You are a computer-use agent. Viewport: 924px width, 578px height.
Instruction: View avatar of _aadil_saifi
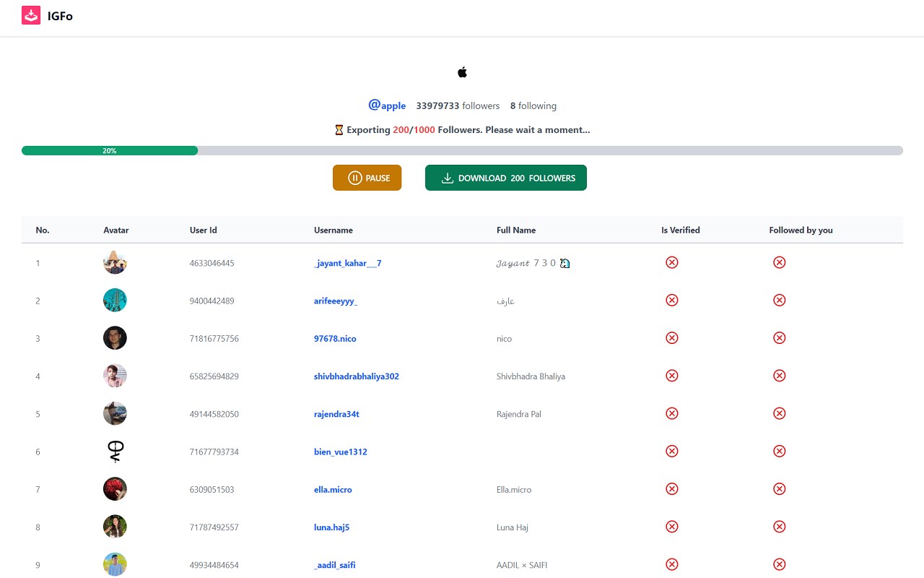(x=115, y=564)
